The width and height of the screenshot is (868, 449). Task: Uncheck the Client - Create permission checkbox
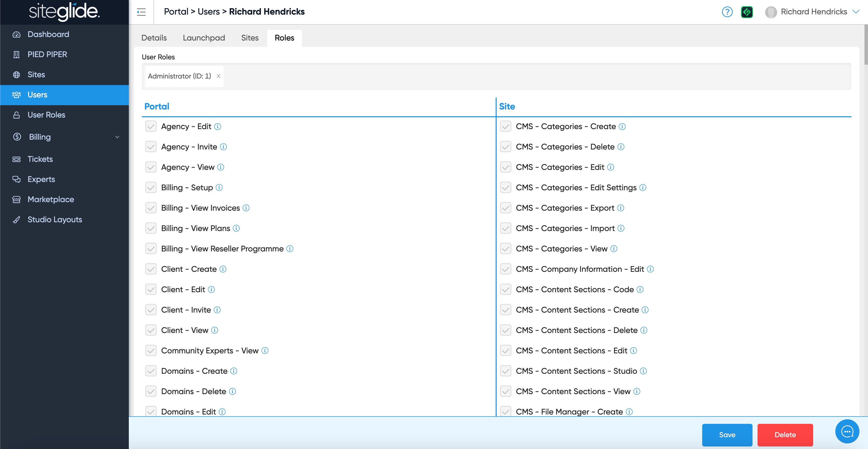pyautogui.click(x=151, y=269)
